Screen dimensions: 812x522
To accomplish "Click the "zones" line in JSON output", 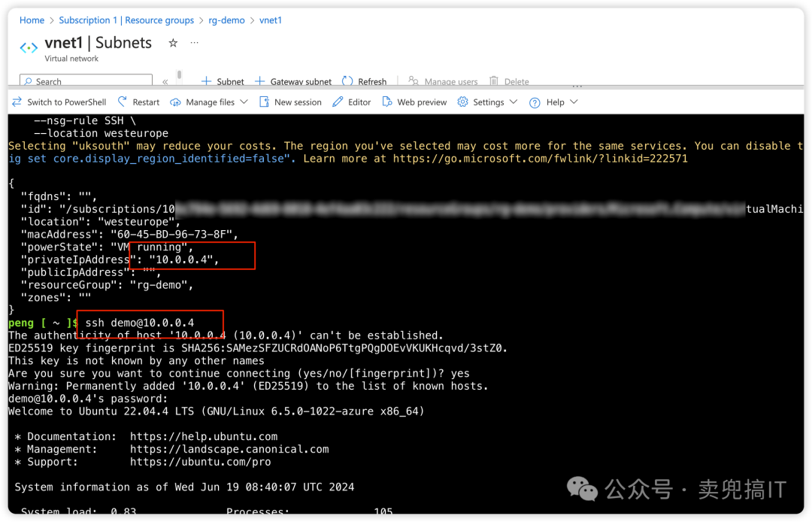I will click(56, 297).
